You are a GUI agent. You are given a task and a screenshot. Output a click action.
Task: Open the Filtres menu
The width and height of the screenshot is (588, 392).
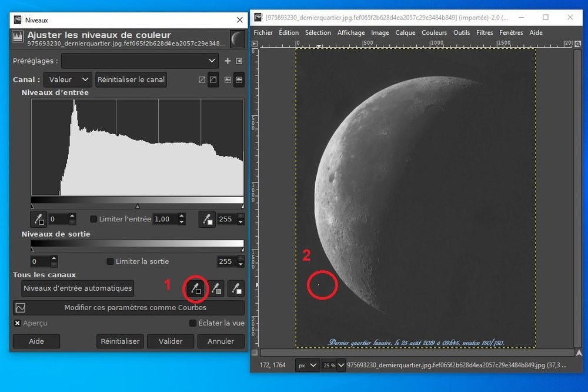[x=485, y=33]
